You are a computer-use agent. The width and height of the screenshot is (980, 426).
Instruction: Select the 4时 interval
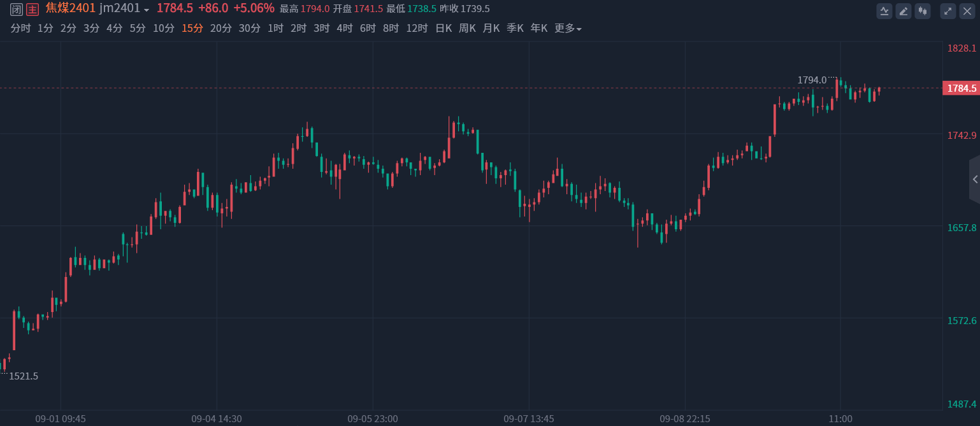coord(344,28)
